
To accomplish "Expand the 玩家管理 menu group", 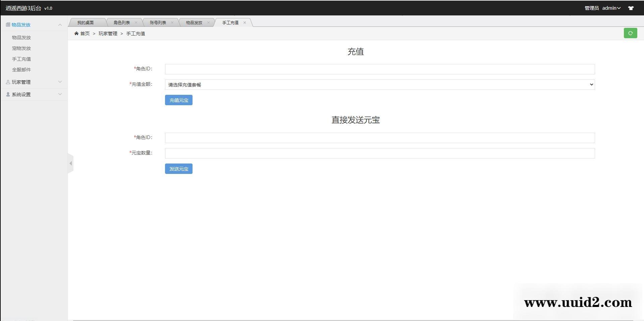I will (60, 82).
